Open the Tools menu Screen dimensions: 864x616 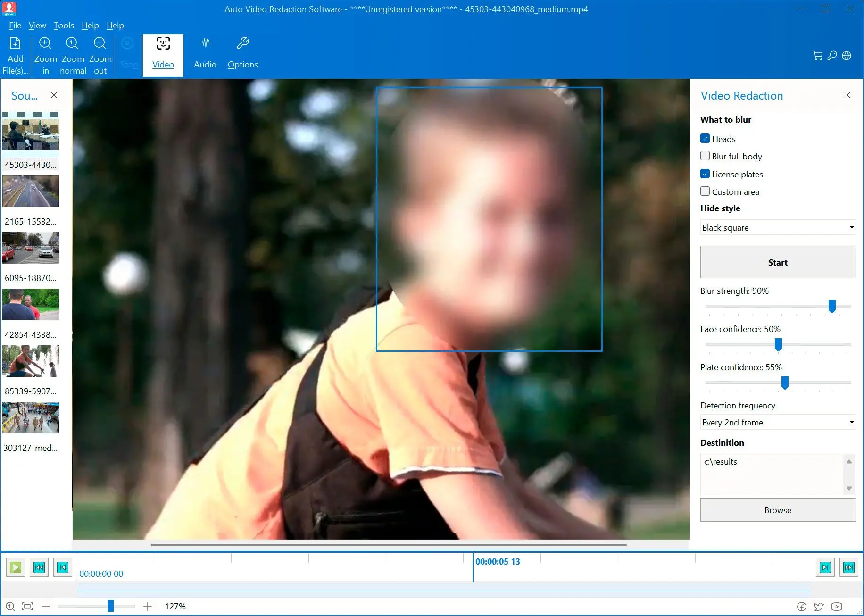(64, 25)
